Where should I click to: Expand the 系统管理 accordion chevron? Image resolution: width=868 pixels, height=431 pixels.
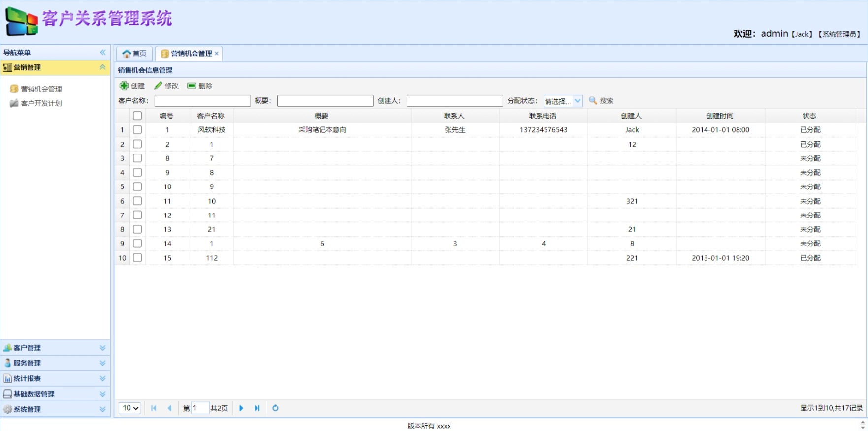pyautogui.click(x=103, y=409)
